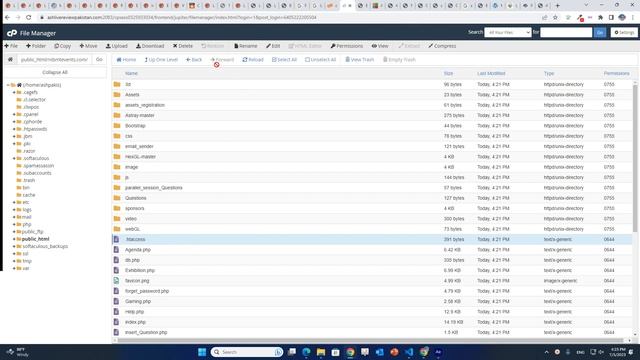The width and height of the screenshot is (640, 360).
Task: Open the Upload tool
Action: [117, 46]
